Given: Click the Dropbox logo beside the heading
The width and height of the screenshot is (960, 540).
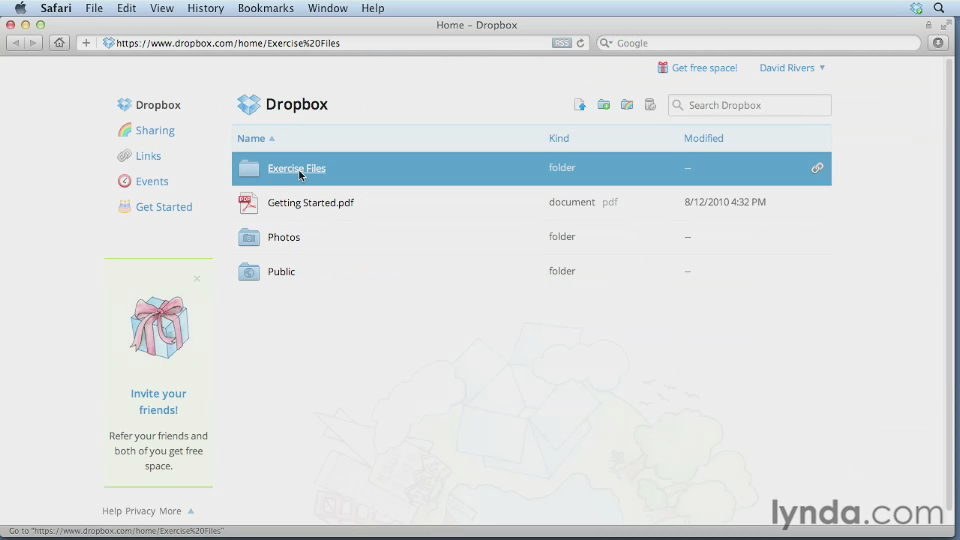Looking at the screenshot, I should (249, 105).
